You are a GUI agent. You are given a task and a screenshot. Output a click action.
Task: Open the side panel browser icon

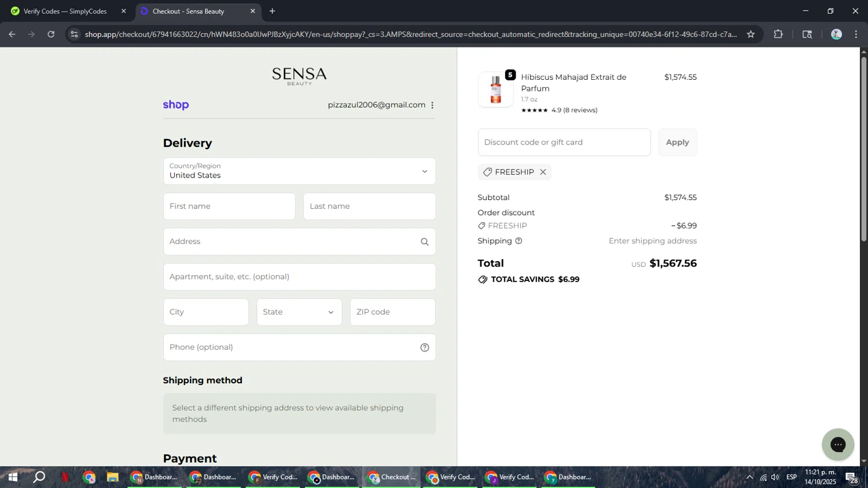point(807,34)
